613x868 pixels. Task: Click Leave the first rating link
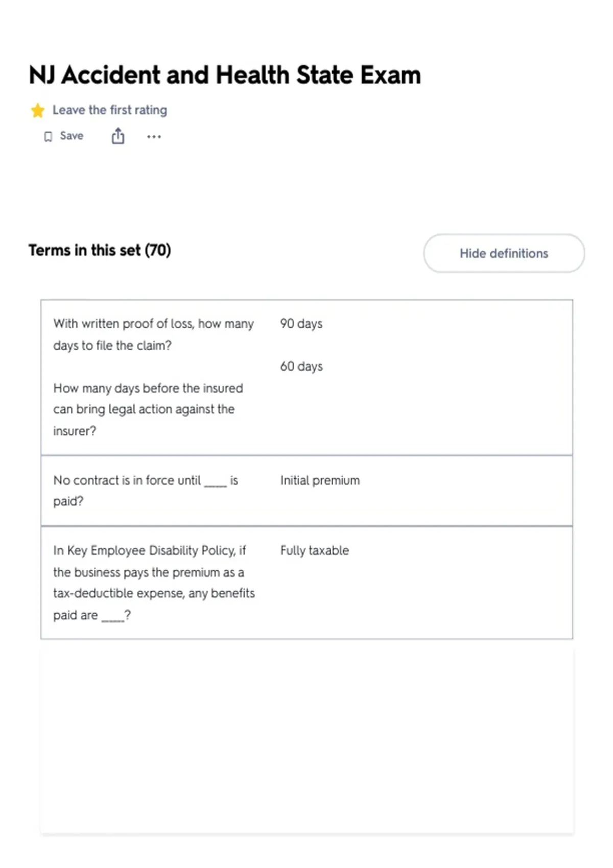pos(110,110)
